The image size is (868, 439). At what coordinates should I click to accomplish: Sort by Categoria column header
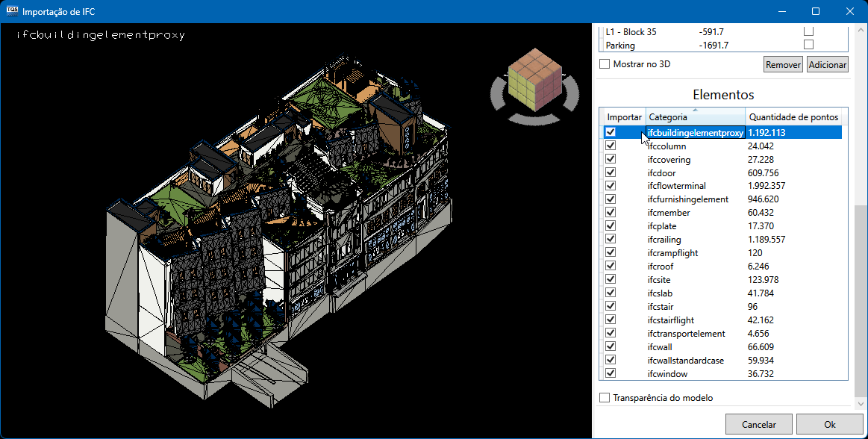695,117
